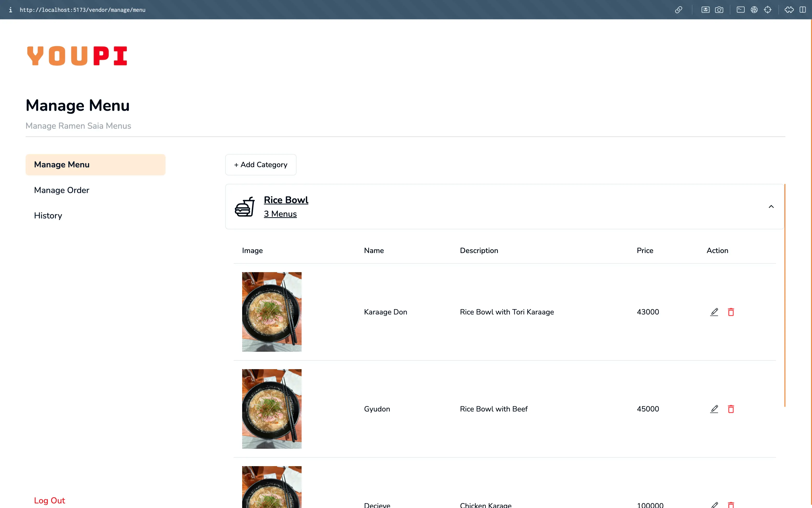
Task: Click the site info icon beside the URL
Action: (x=10, y=10)
